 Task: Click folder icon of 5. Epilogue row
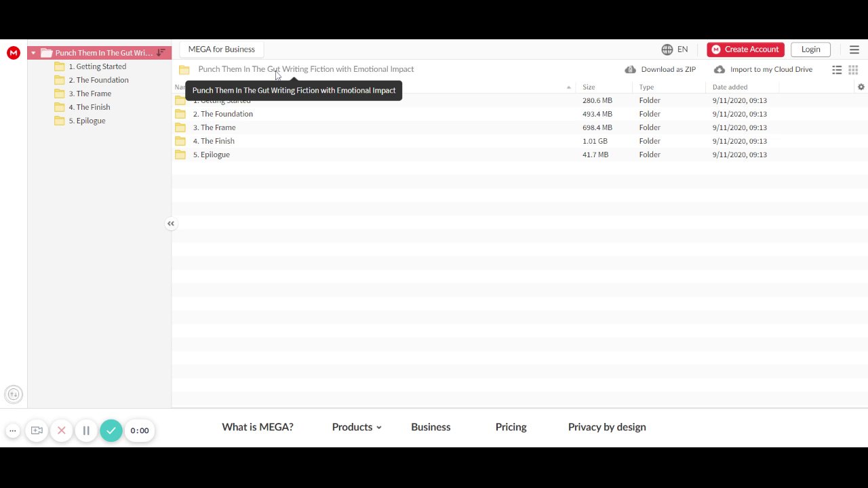point(180,155)
